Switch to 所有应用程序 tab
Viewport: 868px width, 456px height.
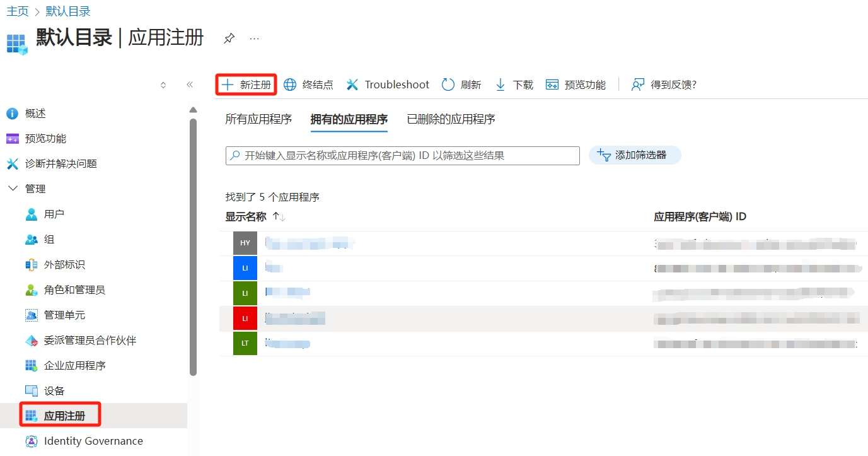coord(258,119)
